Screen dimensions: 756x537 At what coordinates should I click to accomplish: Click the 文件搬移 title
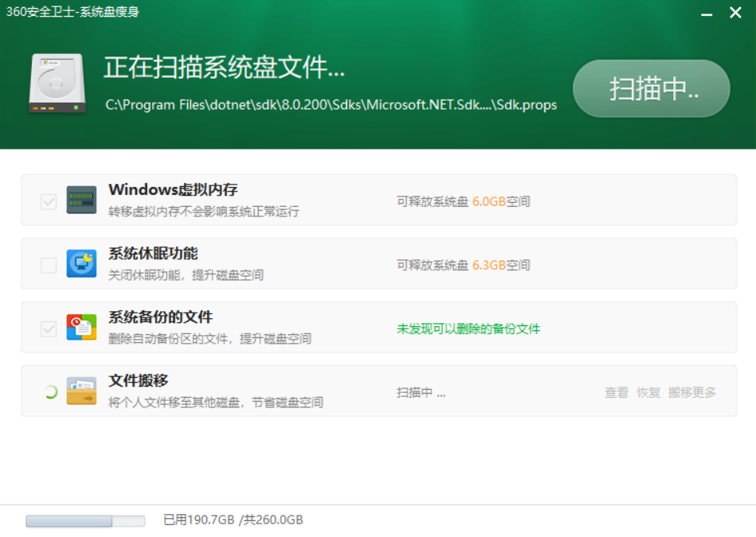[x=138, y=380]
